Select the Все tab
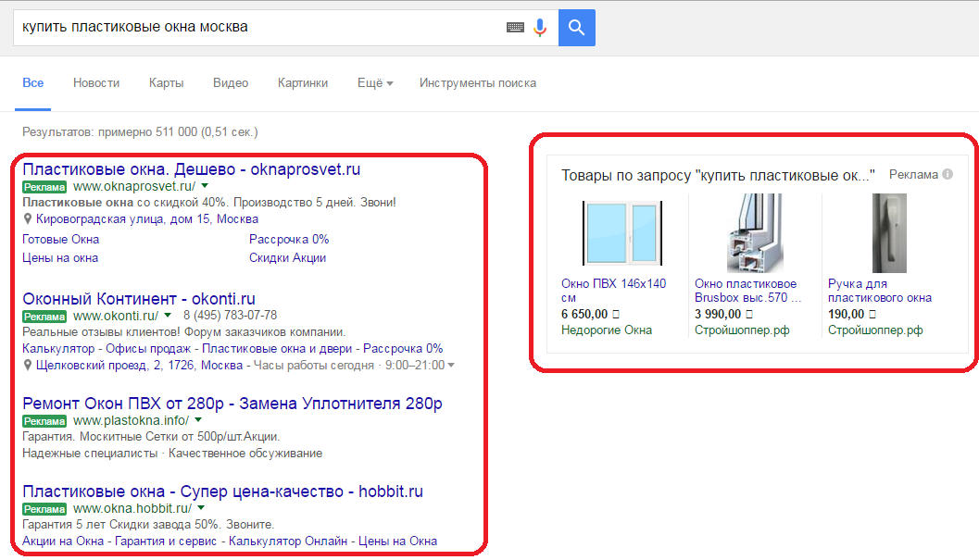 33,83
